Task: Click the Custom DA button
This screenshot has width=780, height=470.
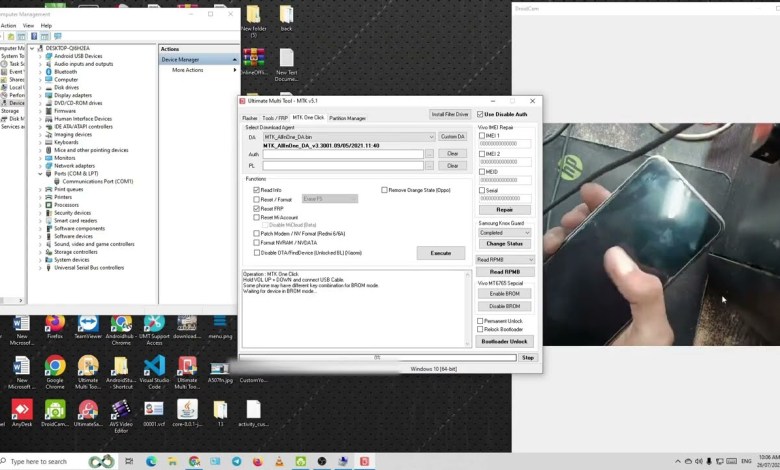Action: click(452, 137)
